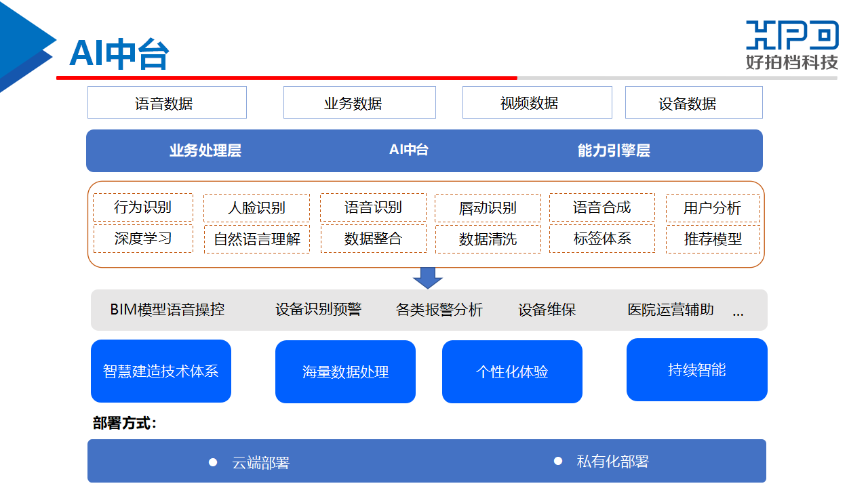Select the 设备数据 box
The image size is (868, 488).
coord(694,103)
